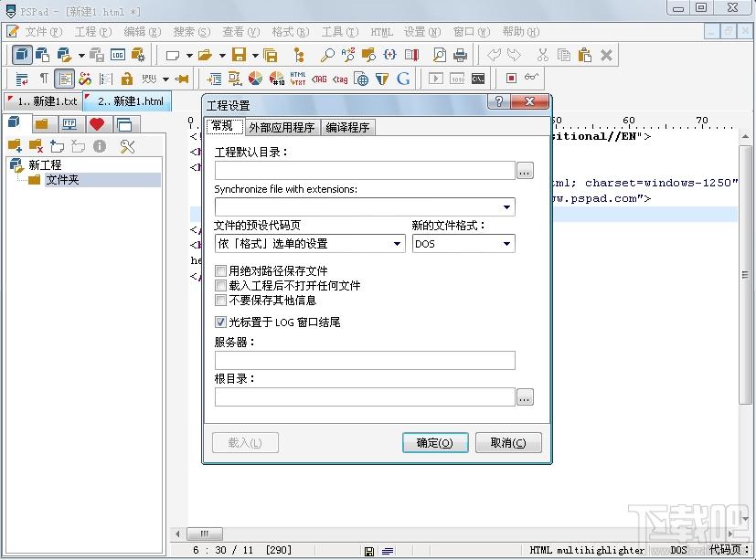Click the vertical scrollbar thumb in editor
This screenshot has height=560, width=756.
[x=745, y=275]
